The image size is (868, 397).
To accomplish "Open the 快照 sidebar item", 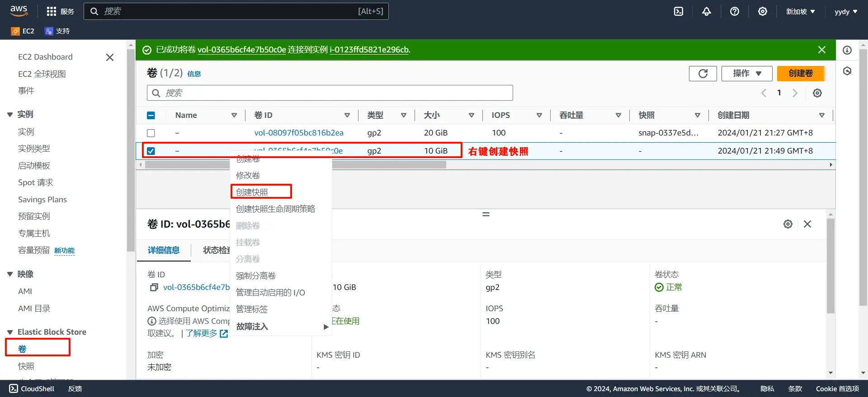I will 26,366.
